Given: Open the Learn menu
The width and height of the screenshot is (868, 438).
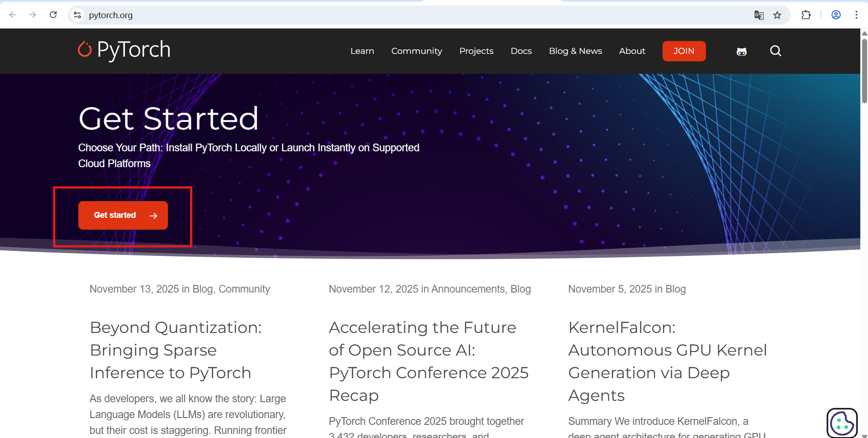Looking at the screenshot, I should click(362, 51).
